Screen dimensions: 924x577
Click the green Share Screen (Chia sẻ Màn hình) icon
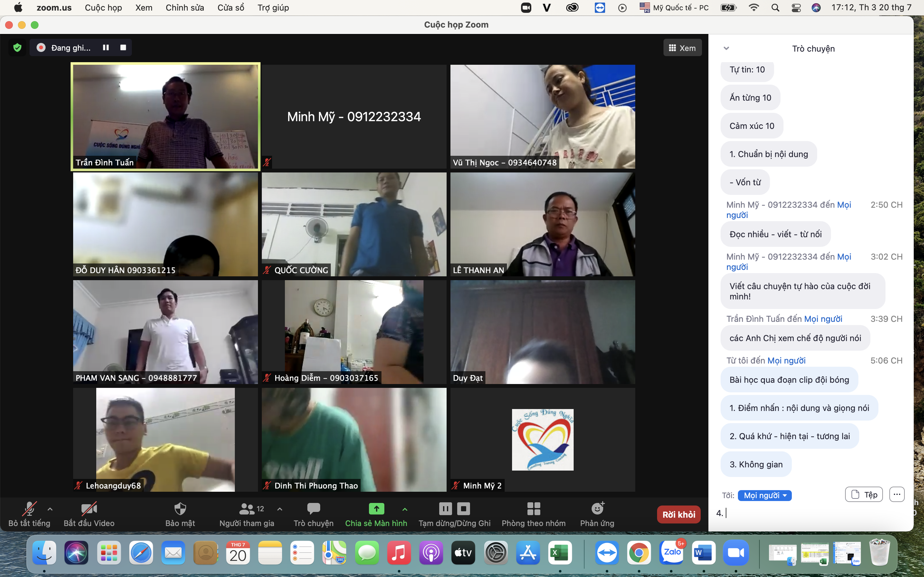(x=376, y=509)
